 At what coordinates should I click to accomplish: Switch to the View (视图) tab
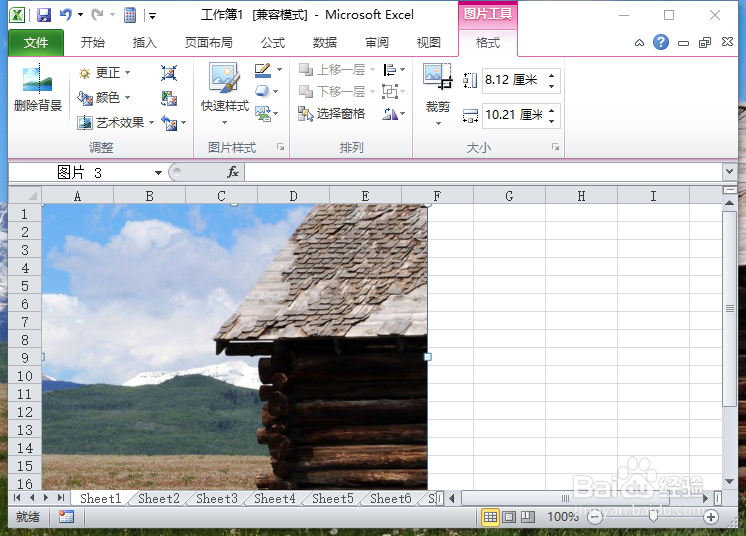[x=429, y=42]
